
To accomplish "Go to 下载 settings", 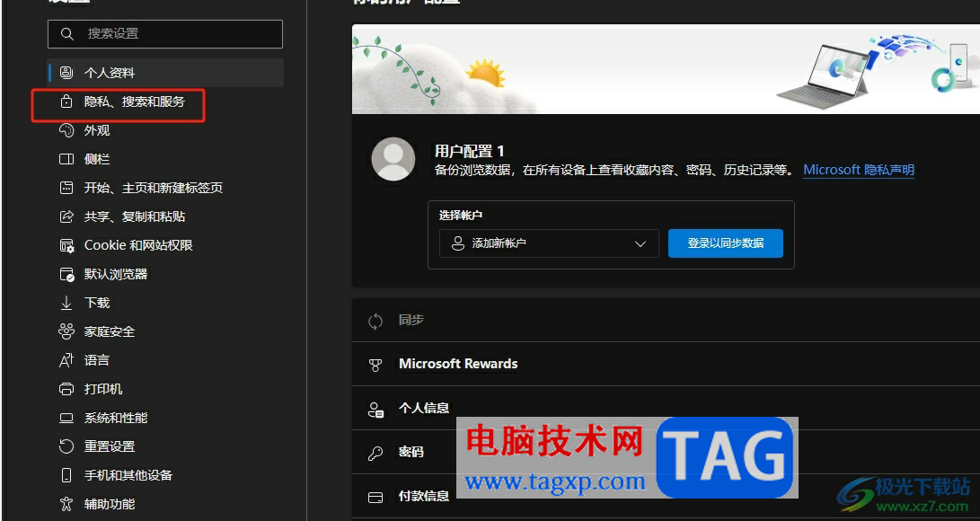I will [165, 303].
